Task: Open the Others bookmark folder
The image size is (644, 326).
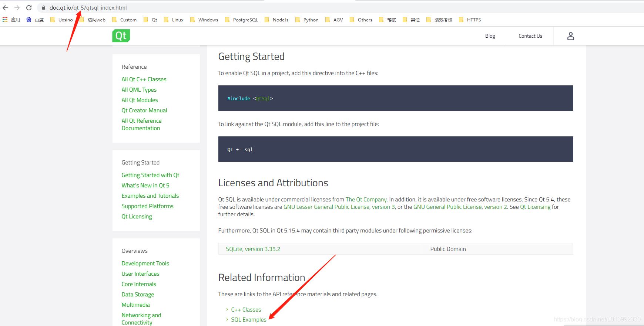Action: pyautogui.click(x=361, y=20)
